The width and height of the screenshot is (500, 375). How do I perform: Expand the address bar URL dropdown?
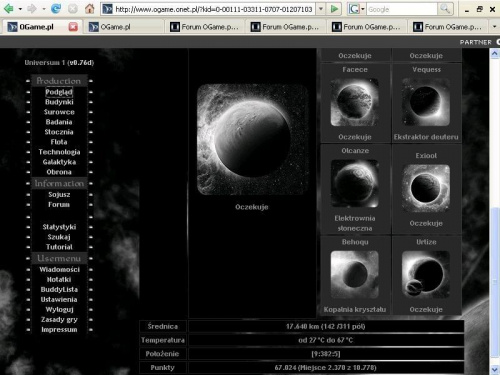point(321,9)
